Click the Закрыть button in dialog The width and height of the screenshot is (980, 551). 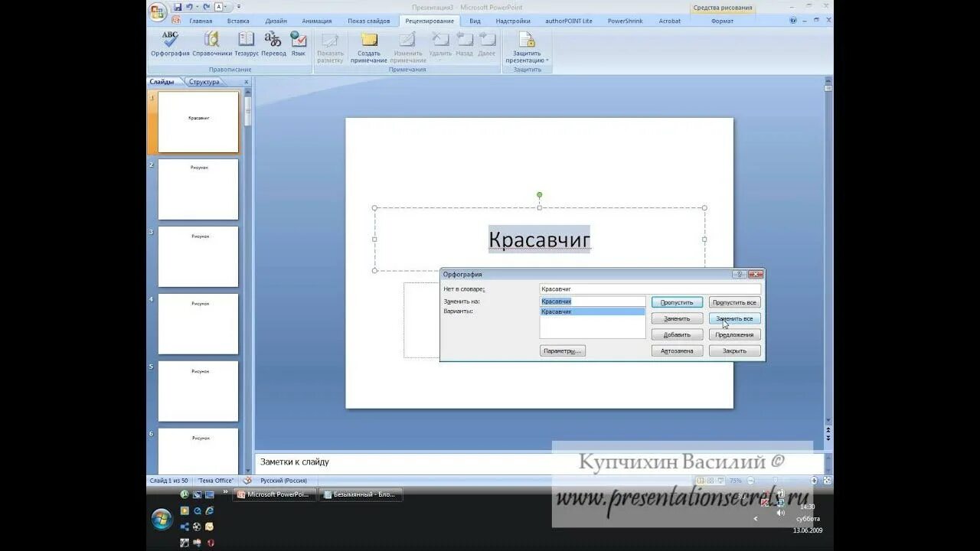(735, 350)
